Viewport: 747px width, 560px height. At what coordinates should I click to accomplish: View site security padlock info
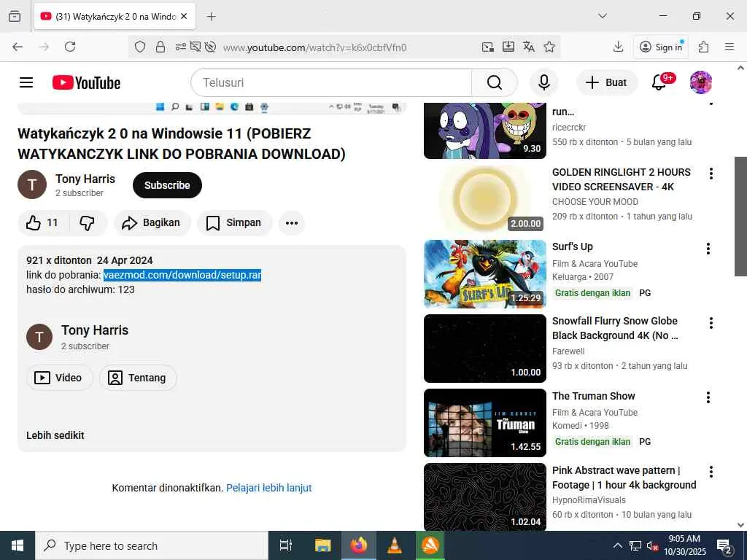[160, 47]
